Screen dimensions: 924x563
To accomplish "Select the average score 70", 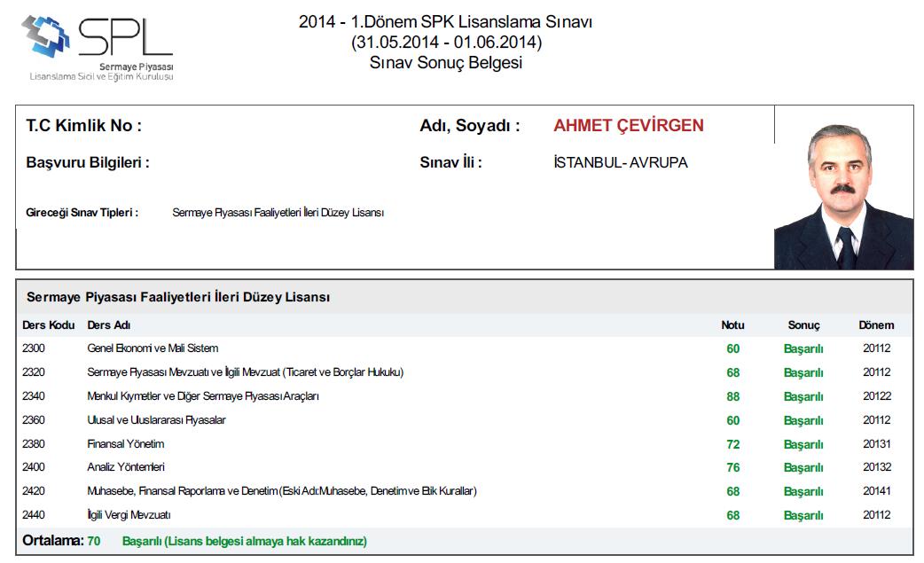I will pyautogui.click(x=94, y=541).
